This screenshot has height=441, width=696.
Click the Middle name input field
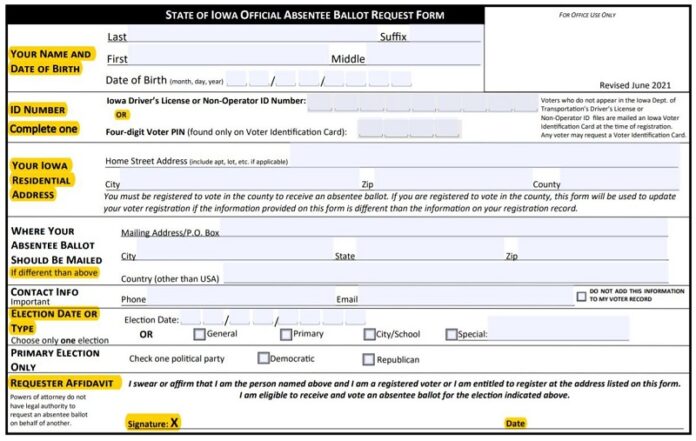pos(424,55)
